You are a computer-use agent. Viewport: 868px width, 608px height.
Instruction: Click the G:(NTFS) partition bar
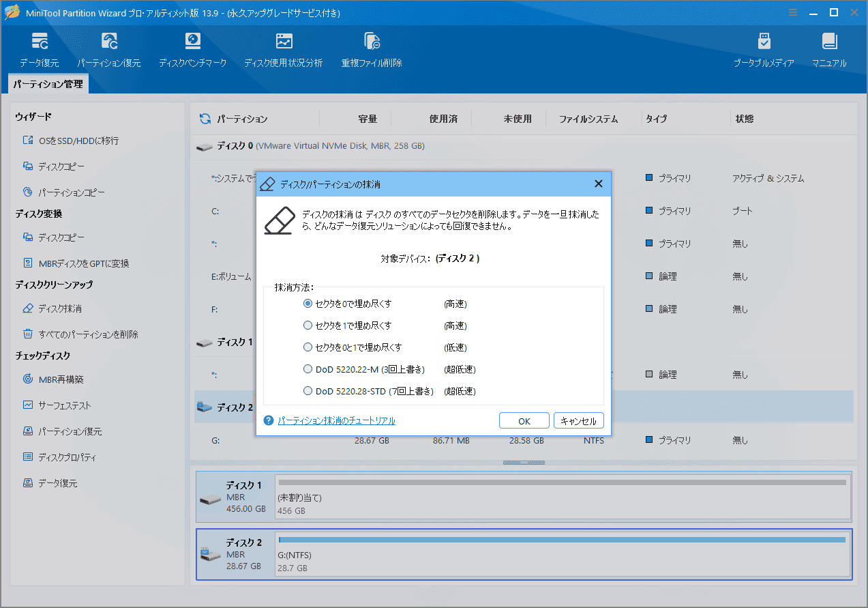[563, 554]
